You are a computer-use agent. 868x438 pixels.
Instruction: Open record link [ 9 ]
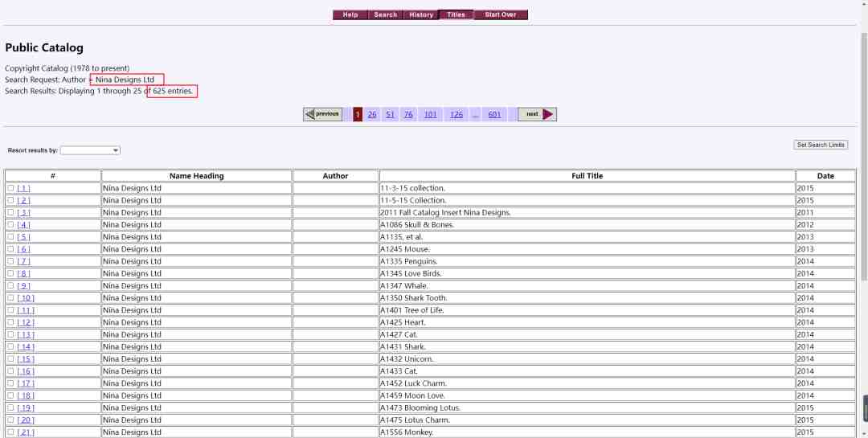pyautogui.click(x=24, y=286)
